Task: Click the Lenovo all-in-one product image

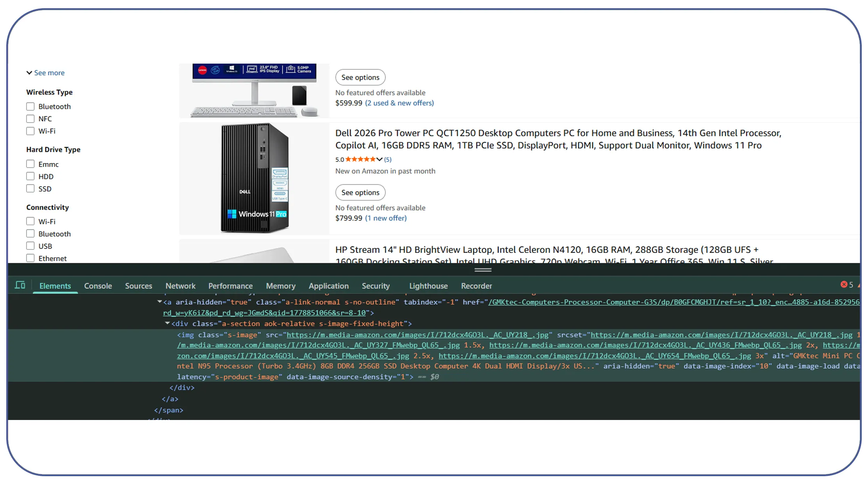Action: click(x=255, y=91)
